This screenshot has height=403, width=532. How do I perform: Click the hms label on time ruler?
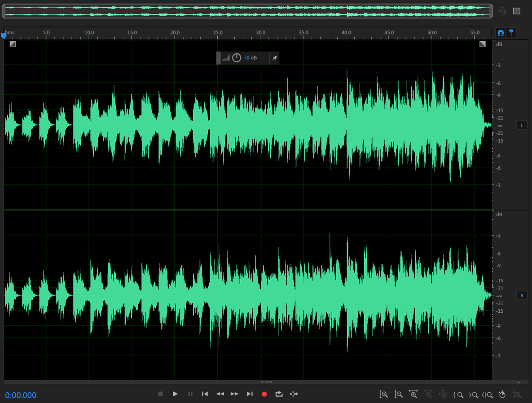10,33
